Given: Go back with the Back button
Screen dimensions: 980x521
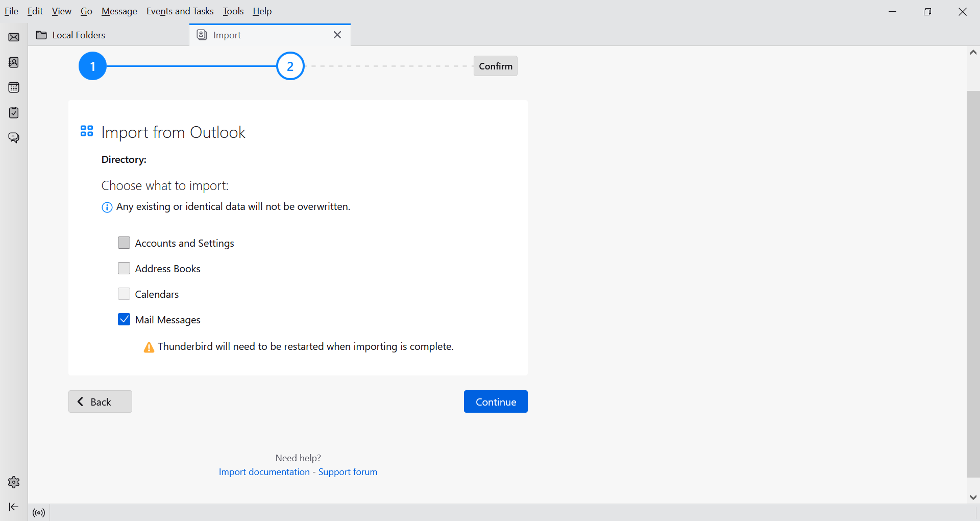Looking at the screenshot, I should pos(100,401).
